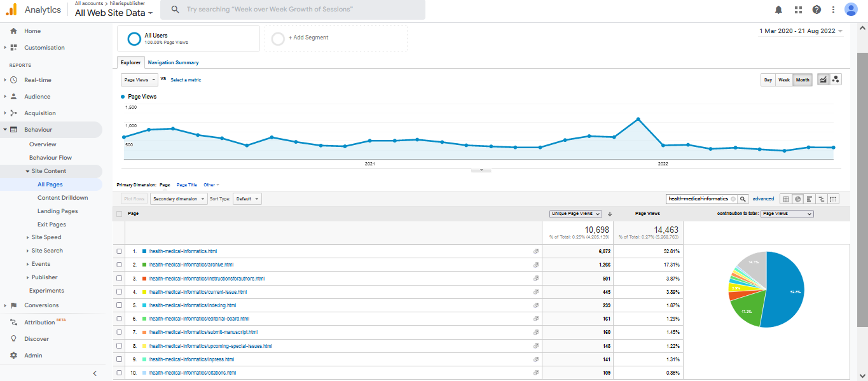
Task: Expand the date range picker
Action: (x=801, y=31)
